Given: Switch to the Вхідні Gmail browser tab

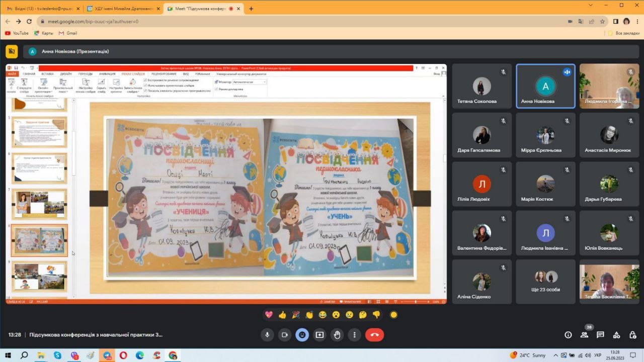Looking at the screenshot, I should 42,9.
